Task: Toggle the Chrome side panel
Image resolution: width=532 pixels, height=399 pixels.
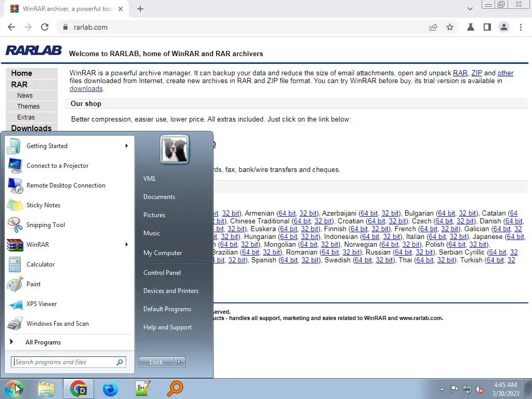Action: coord(487,27)
